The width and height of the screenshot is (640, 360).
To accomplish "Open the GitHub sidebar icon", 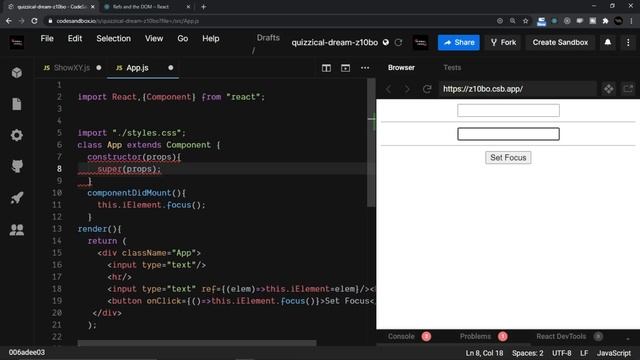I will point(17,166).
